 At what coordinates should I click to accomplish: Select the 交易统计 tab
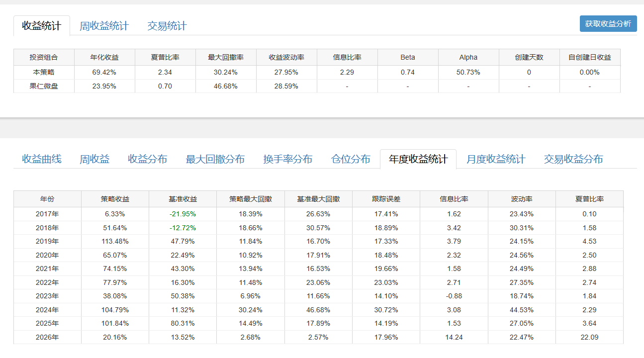coord(167,26)
